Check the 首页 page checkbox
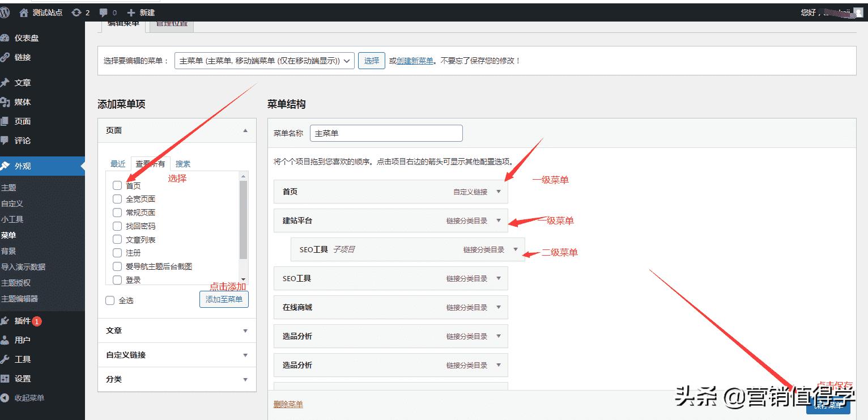Screen dimensions: 868x420 coord(117,185)
